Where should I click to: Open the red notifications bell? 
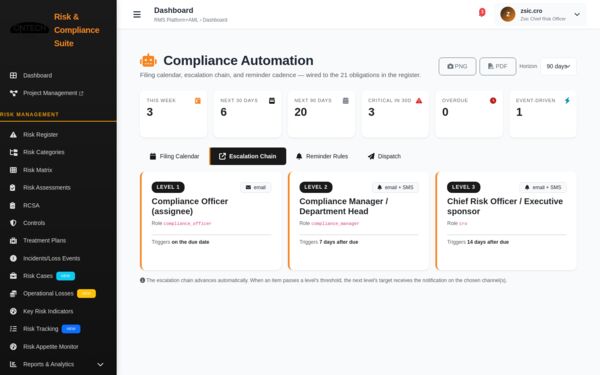[482, 13]
